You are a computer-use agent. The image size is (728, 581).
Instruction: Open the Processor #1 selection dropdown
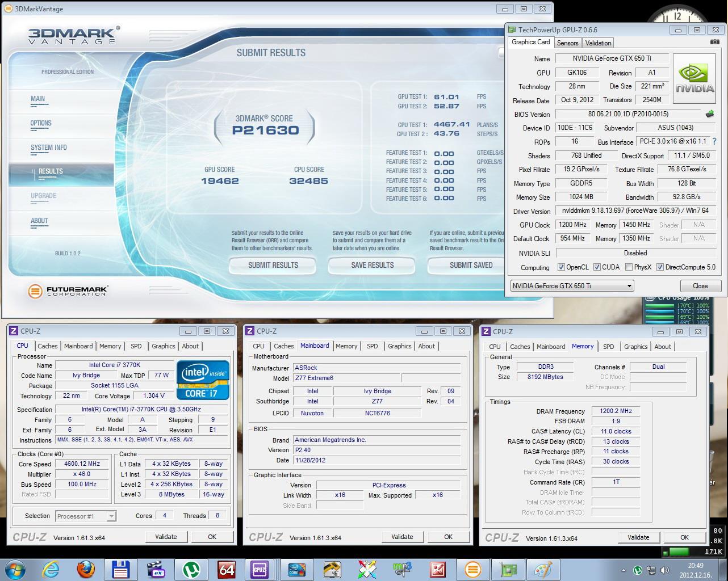pyautogui.click(x=86, y=516)
